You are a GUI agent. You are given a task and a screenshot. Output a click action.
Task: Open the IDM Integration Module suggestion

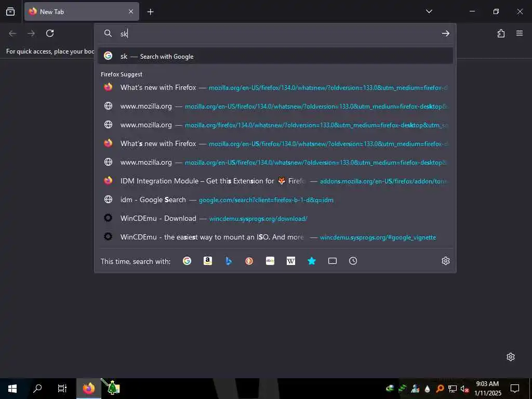(x=275, y=181)
